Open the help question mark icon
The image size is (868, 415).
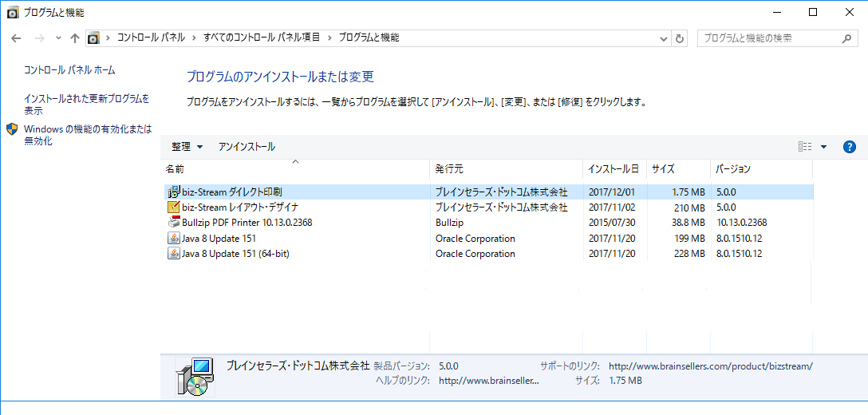(x=849, y=147)
